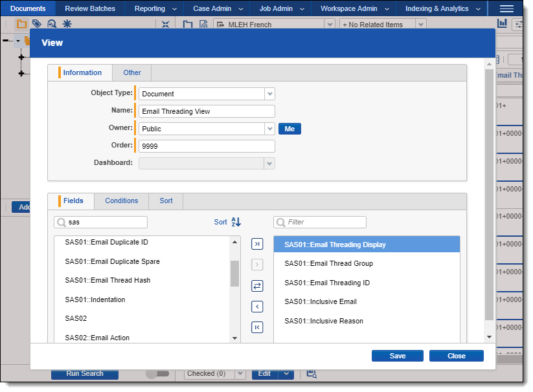This screenshot has height=392, width=533.
Task: Click scroll down arrow of fields list
Action: click(234, 338)
